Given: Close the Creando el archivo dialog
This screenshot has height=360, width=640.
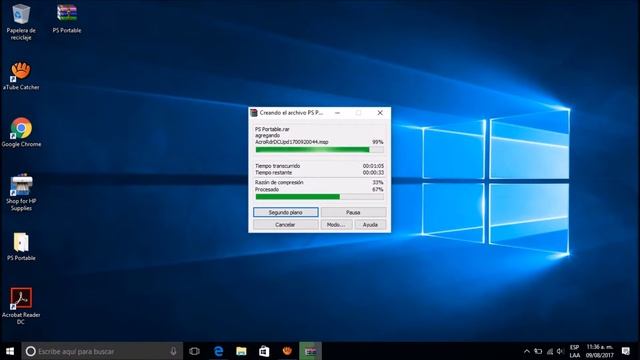Looking at the screenshot, I should [x=380, y=113].
